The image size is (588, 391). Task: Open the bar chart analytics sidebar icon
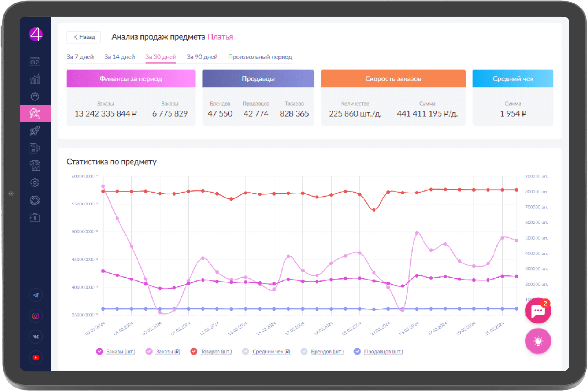(35, 79)
